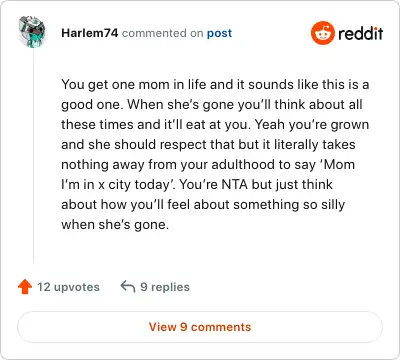Click empty card area below the comment

point(213,250)
